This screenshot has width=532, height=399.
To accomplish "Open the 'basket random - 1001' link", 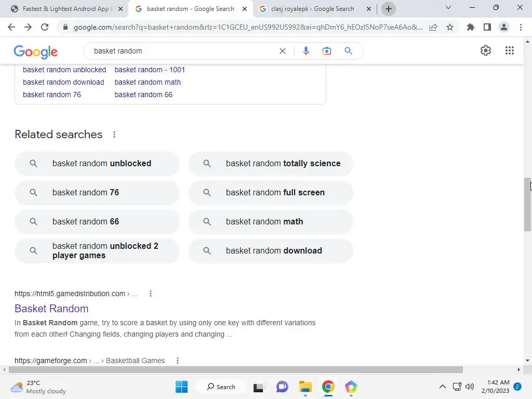I will coord(150,70).
